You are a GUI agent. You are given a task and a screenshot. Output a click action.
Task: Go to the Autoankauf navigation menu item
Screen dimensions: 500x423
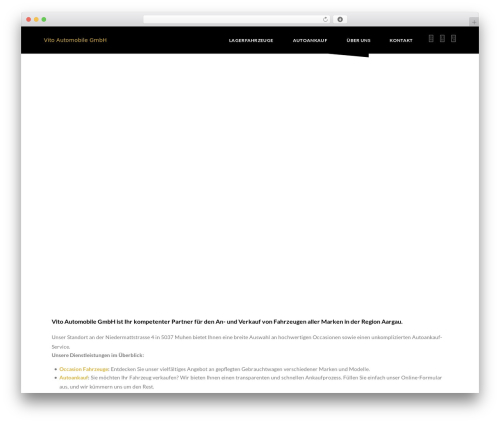(x=310, y=40)
